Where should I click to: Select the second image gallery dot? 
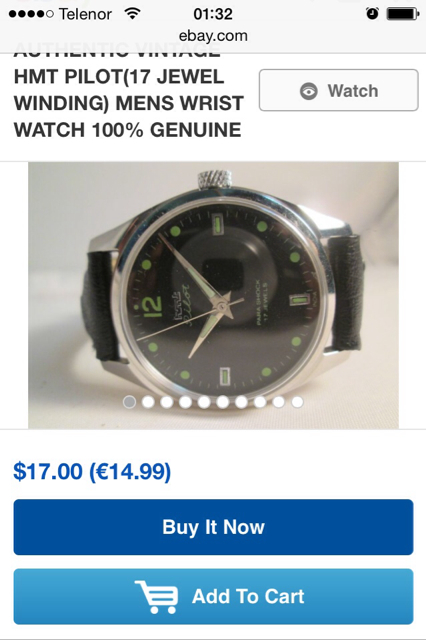[148, 402]
